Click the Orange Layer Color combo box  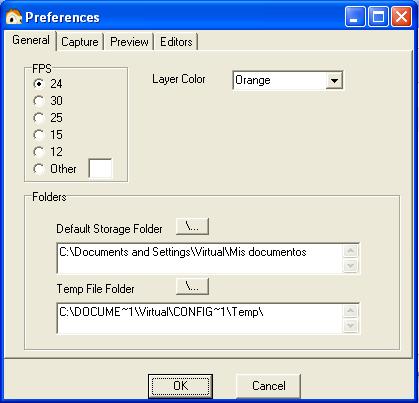(x=288, y=80)
